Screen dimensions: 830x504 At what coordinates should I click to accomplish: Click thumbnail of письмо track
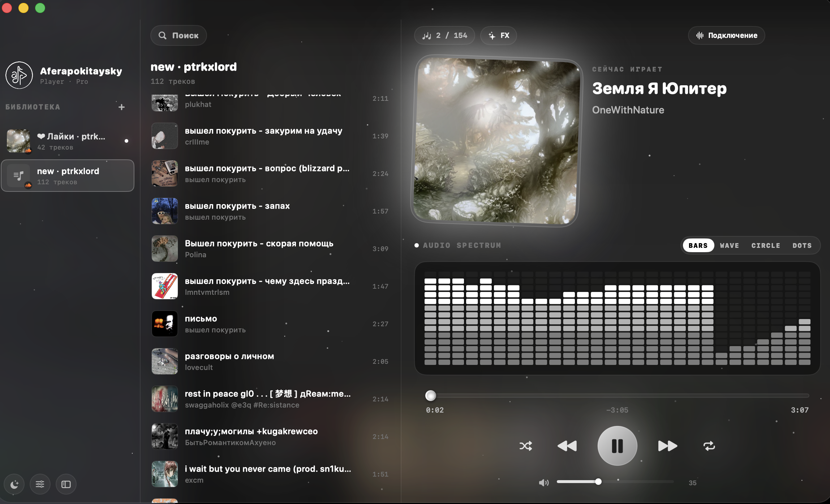(x=165, y=324)
